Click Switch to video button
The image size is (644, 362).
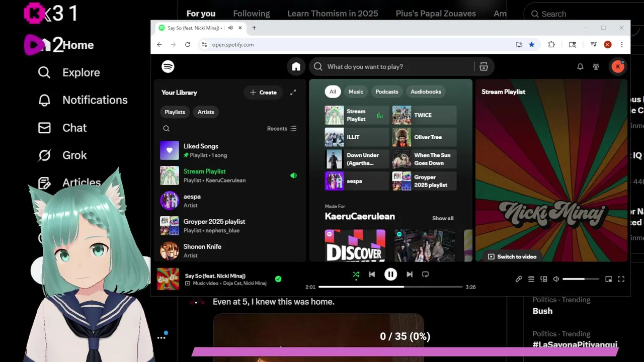pos(512,256)
